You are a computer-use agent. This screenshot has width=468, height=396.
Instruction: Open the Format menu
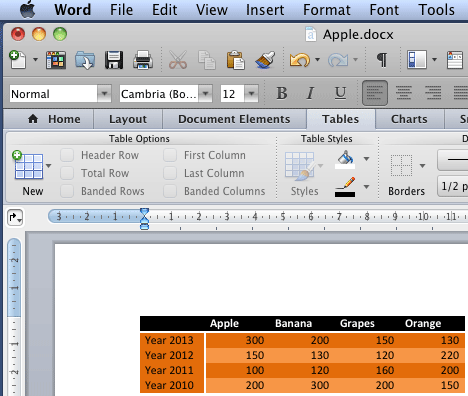327,10
